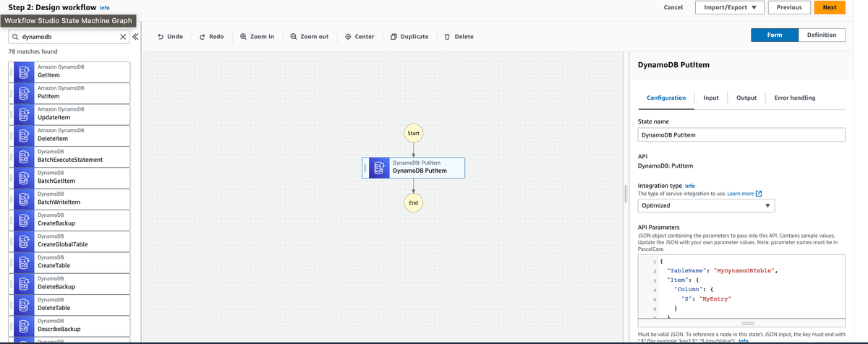Click the DynamoDB PutItem action icon in list
Viewport: 868px width, 344px height.
23,93
